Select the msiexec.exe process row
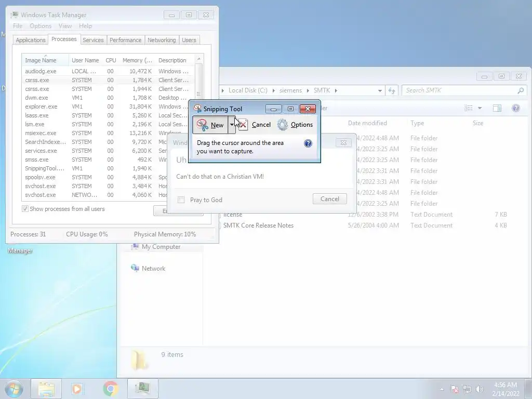 [95, 133]
